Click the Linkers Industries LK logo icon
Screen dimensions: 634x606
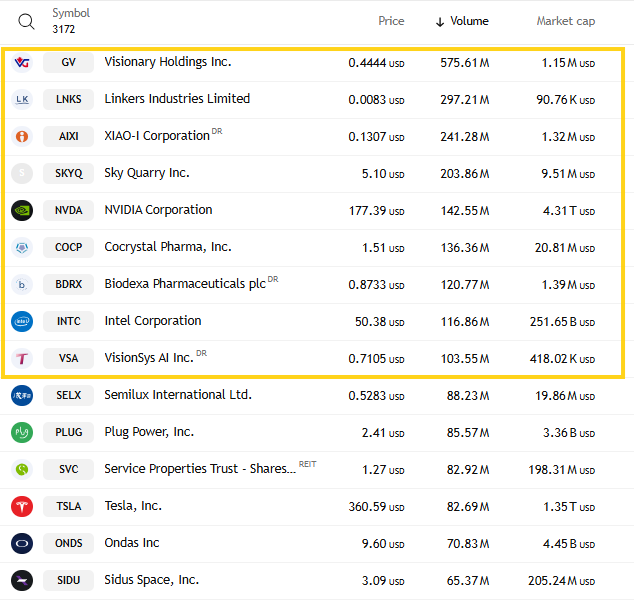[x=22, y=99]
